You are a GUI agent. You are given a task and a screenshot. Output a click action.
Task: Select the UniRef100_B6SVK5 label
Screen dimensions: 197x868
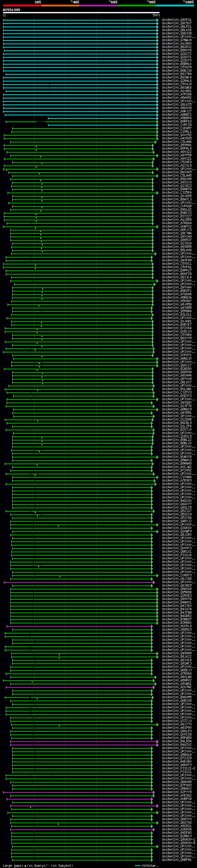pos(177,172)
